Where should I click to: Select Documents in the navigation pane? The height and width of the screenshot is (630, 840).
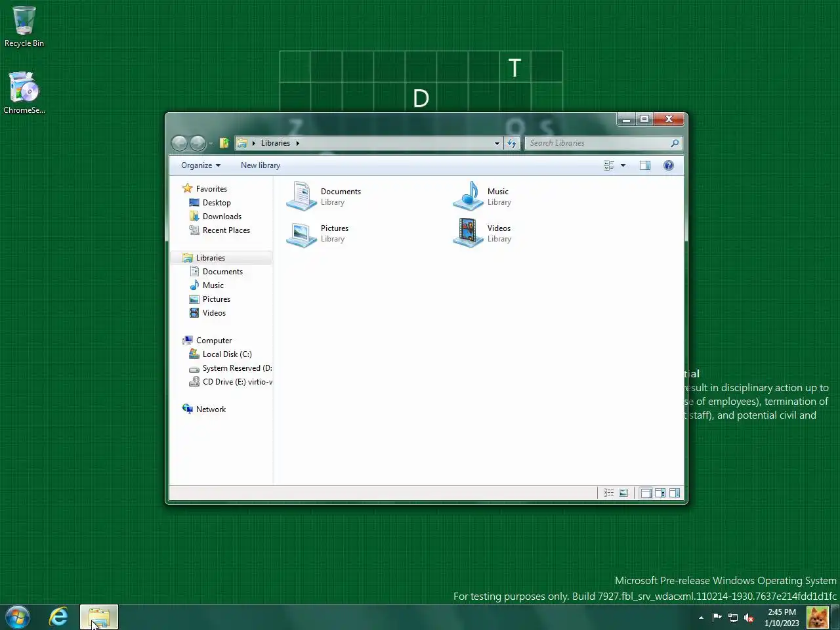click(222, 272)
